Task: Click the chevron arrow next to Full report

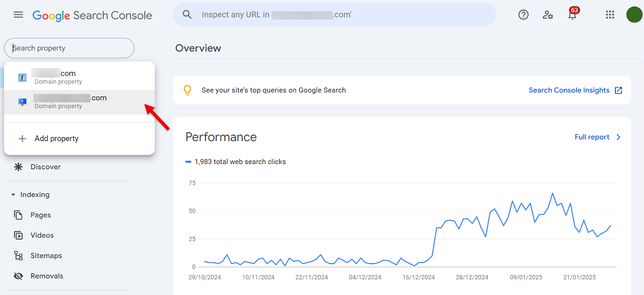Action: pyautogui.click(x=619, y=137)
